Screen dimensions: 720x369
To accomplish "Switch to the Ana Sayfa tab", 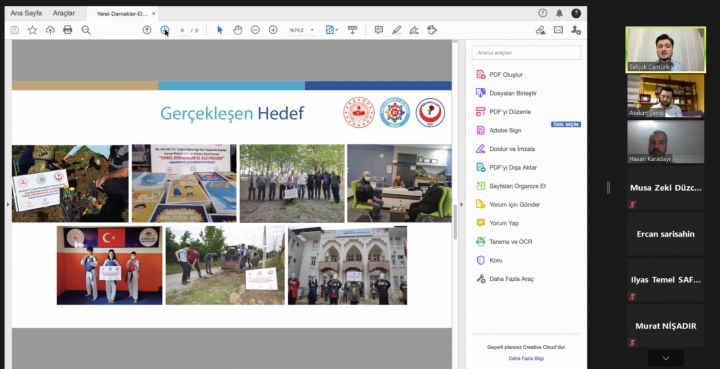I will pos(26,13).
